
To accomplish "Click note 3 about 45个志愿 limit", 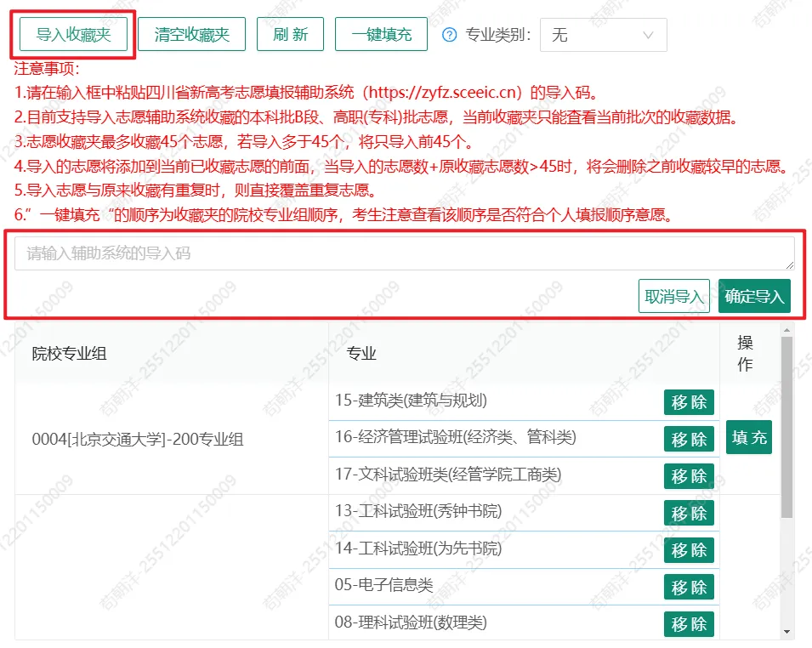I will coord(243,141).
